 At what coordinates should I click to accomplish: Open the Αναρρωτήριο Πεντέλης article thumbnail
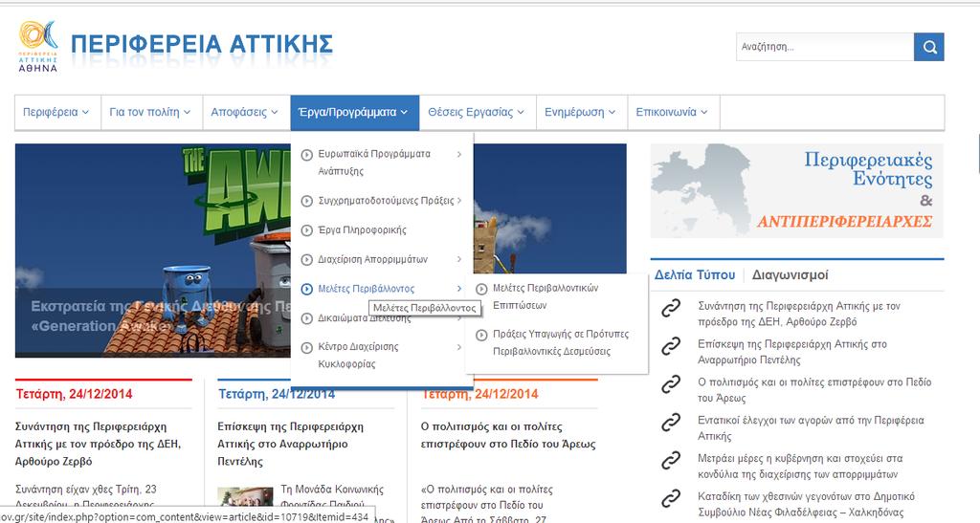pyautogui.click(x=245, y=497)
